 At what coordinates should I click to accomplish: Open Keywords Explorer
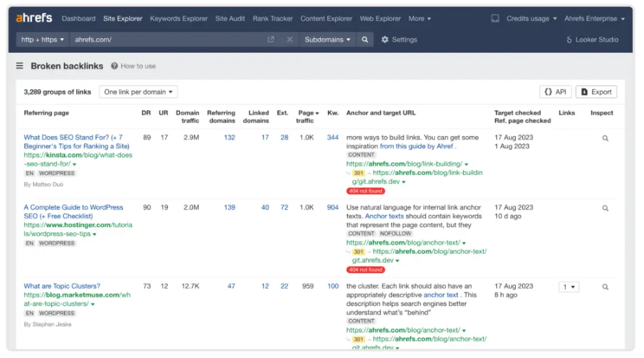click(179, 19)
